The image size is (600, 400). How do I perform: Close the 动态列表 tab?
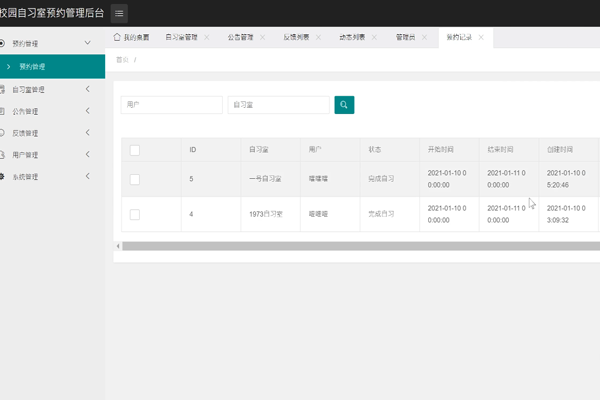coord(374,37)
